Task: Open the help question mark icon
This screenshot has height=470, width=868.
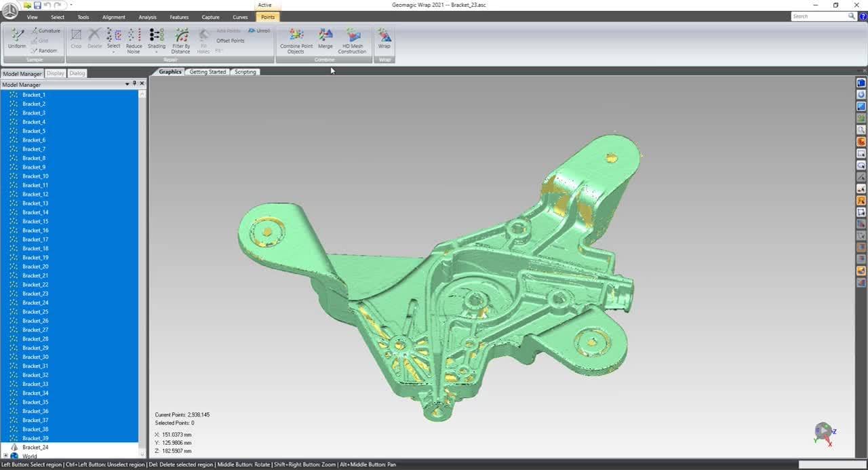Action: point(863,16)
